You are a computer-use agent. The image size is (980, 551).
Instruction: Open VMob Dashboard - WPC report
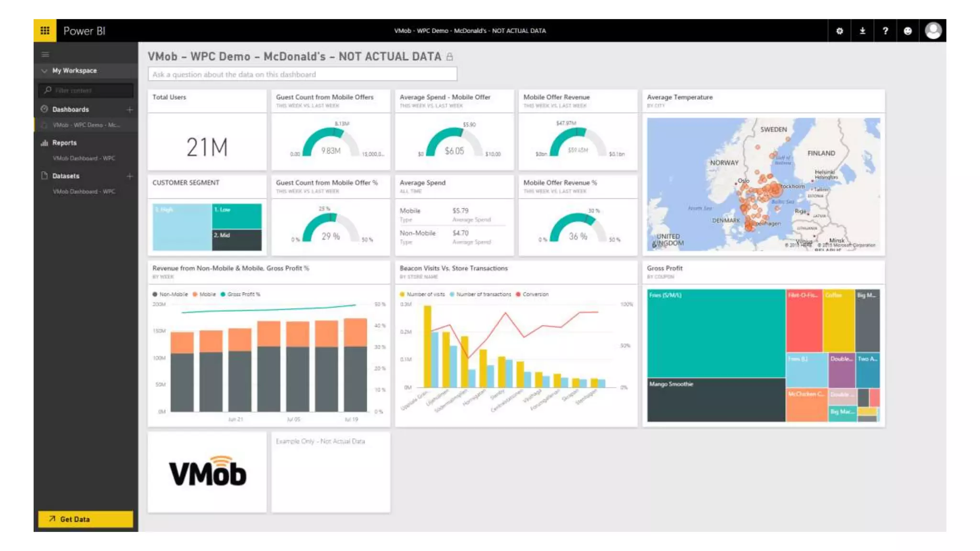(84, 158)
